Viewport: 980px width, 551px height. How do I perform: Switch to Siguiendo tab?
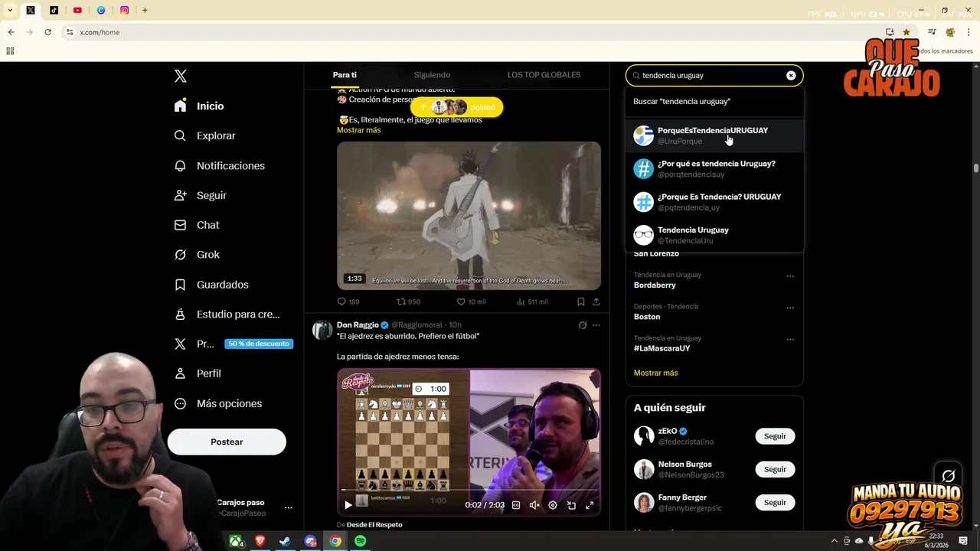point(432,75)
